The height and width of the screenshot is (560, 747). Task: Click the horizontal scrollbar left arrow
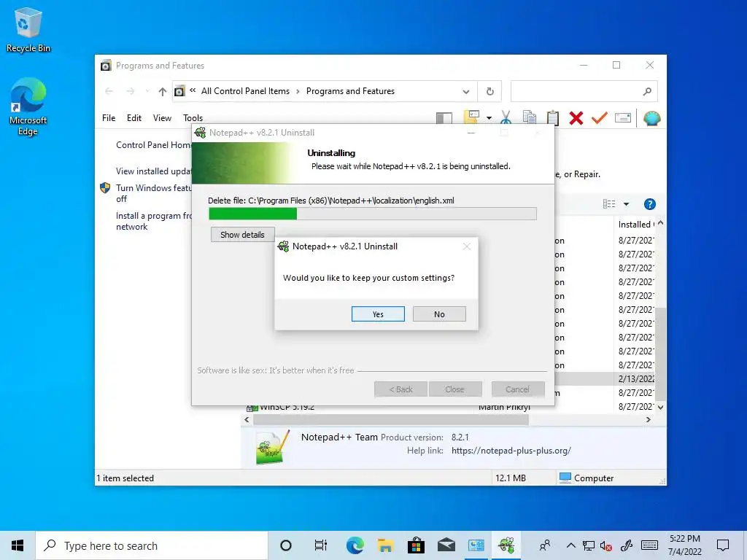click(247, 419)
